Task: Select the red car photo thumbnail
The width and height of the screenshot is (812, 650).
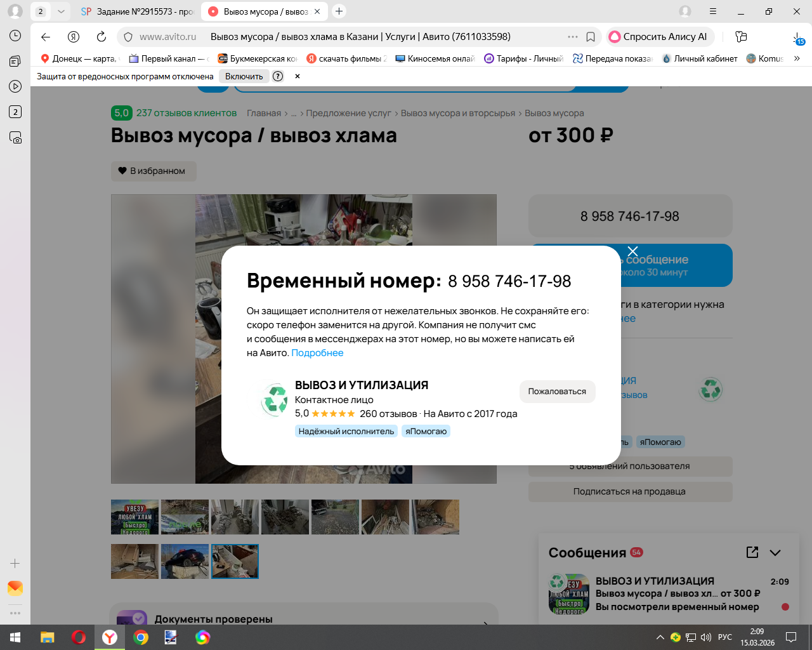Action: (x=185, y=561)
